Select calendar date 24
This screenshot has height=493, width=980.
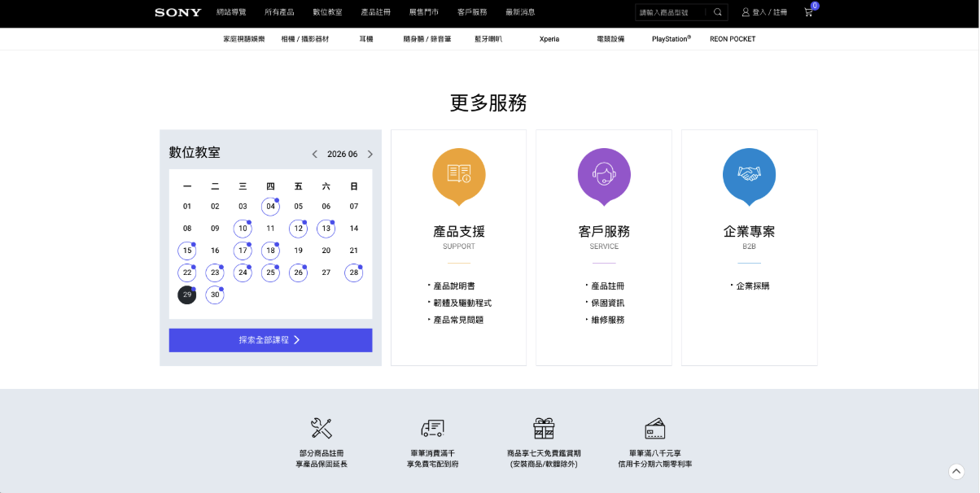point(243,273)
